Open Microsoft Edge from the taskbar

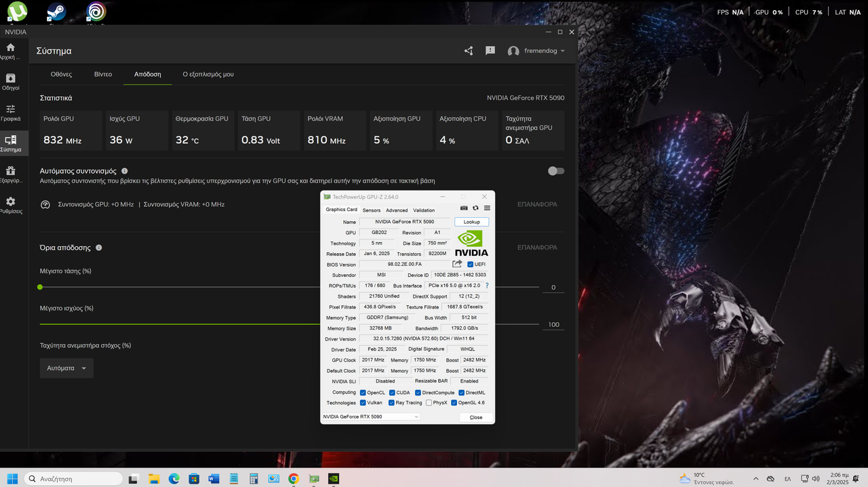click(x=174, y=478)
